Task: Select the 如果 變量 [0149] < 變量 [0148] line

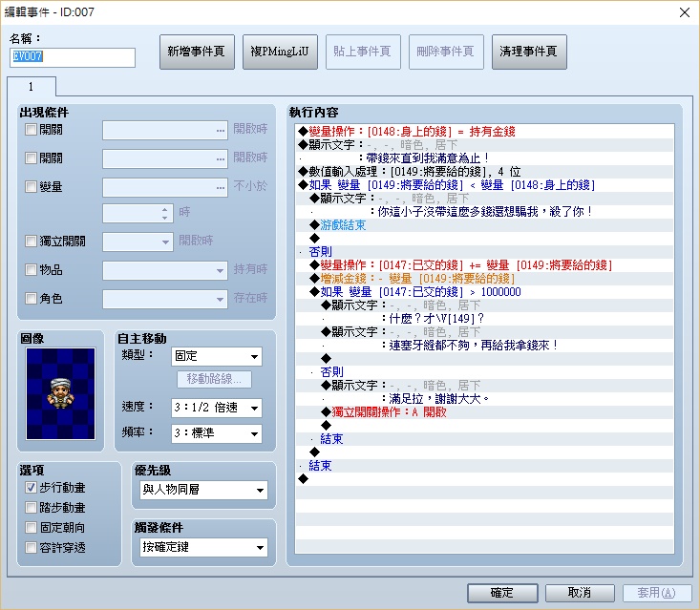Action: [485, 185]
